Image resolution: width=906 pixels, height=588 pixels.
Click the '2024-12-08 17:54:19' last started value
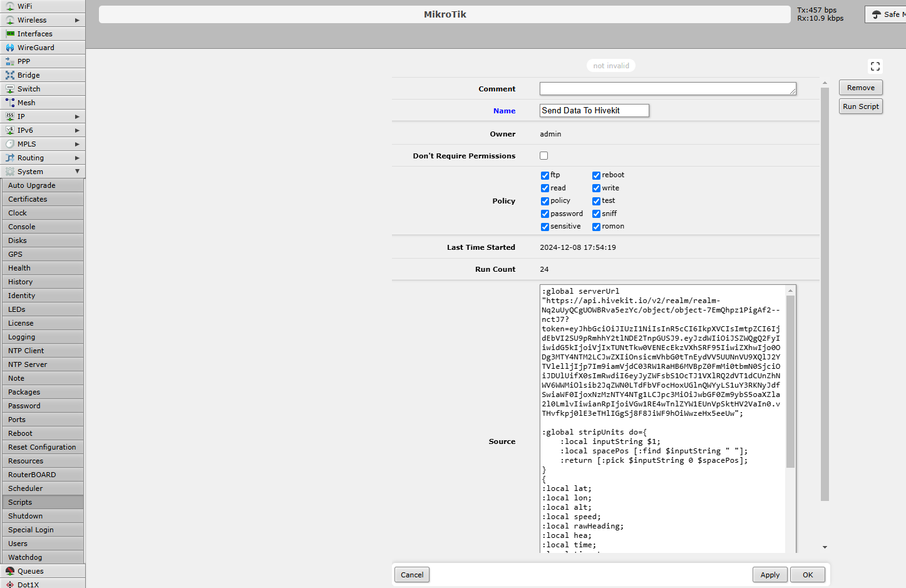click(x=578, y=247)
